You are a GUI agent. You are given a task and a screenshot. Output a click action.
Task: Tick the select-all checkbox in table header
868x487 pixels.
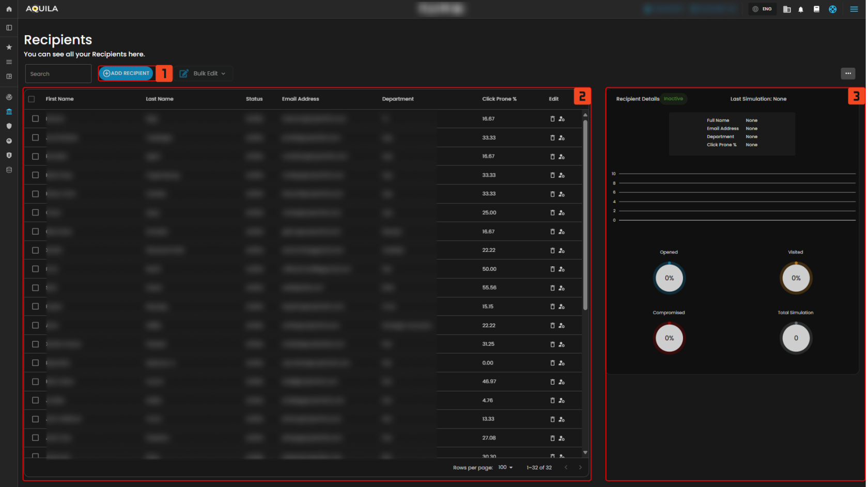click(x=32, y=99)
